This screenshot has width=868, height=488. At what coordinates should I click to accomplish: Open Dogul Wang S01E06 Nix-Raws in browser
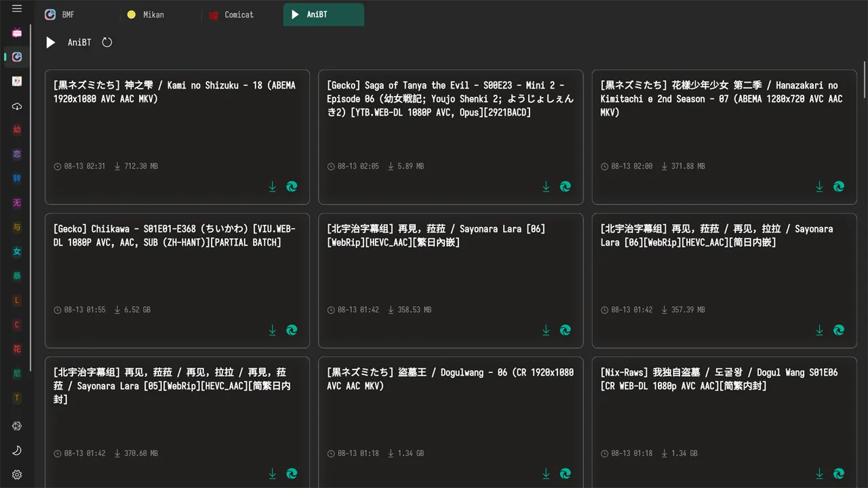click(839, 474)
